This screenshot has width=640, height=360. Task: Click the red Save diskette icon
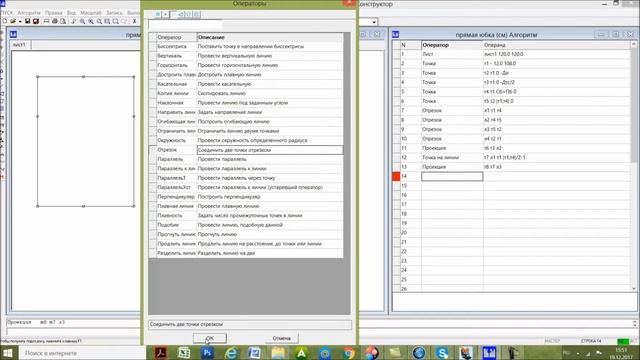tap(36, 21)
